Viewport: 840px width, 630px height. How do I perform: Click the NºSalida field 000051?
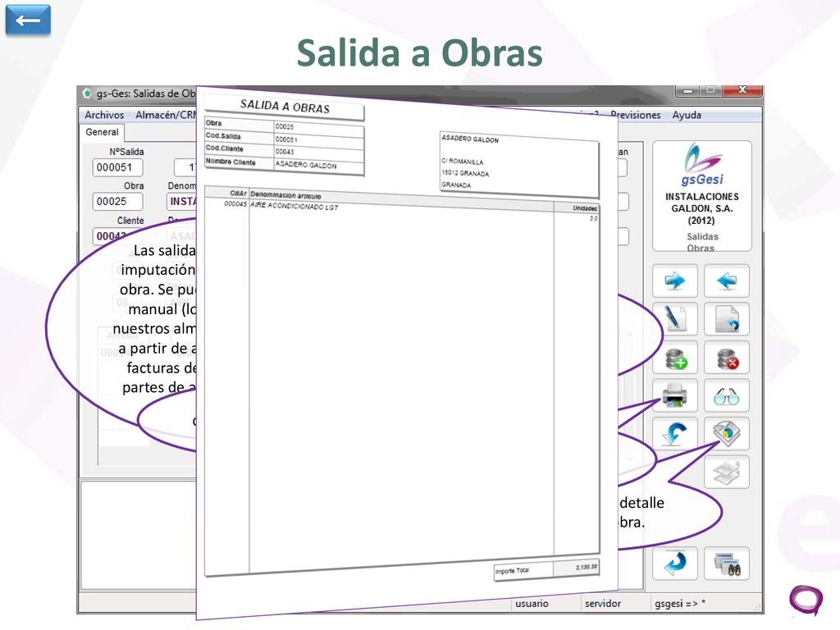tap(117, 167)
